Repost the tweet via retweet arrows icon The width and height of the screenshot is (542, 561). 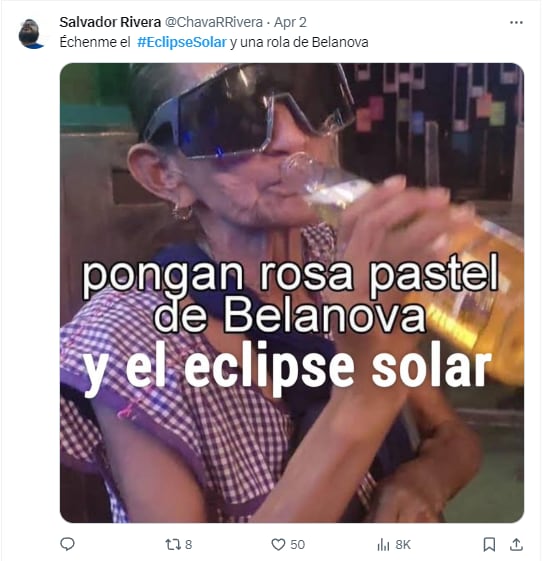(x=172, y=545)
